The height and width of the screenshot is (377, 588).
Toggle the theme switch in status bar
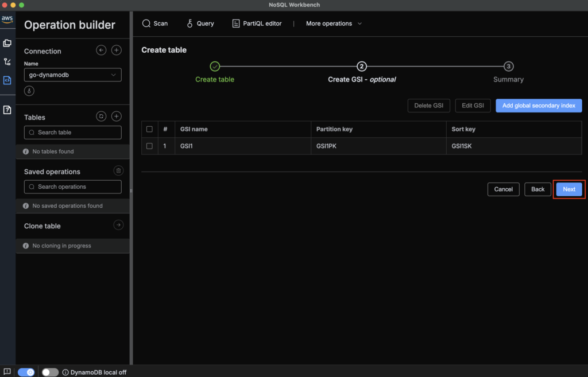click(x=26, y=372)
